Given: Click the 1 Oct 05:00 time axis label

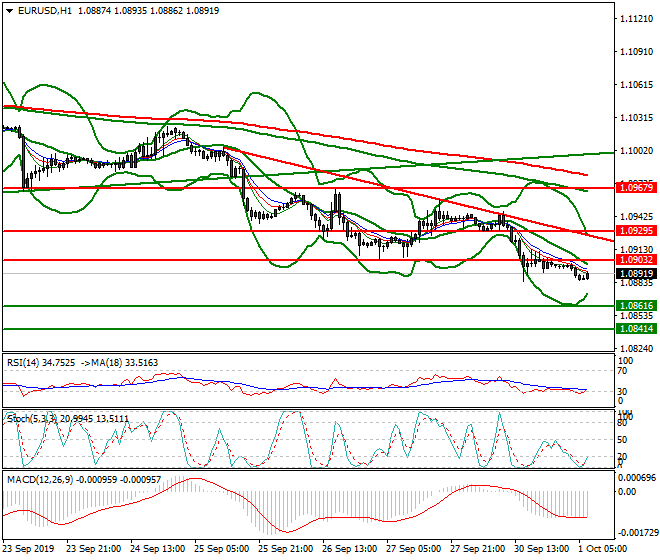Looking at the screenshot, I should (603, 549).
